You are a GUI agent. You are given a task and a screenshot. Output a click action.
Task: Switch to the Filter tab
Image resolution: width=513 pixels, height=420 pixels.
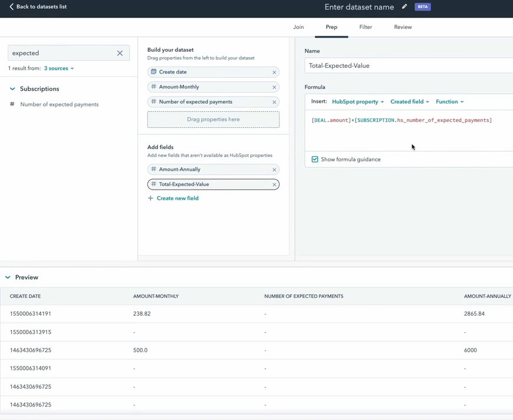click(366, 27)
